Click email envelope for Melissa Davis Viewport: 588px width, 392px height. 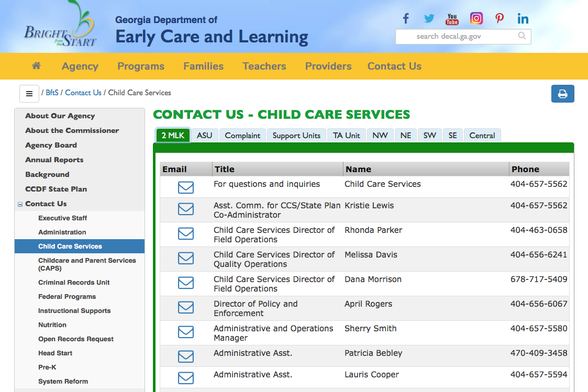click(x=186, y=258)
